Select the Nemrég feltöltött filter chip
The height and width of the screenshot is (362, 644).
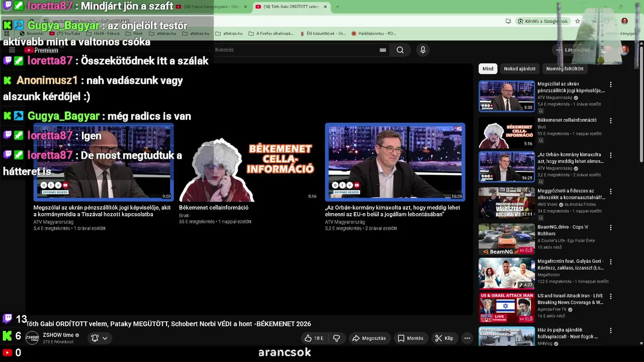565,68
